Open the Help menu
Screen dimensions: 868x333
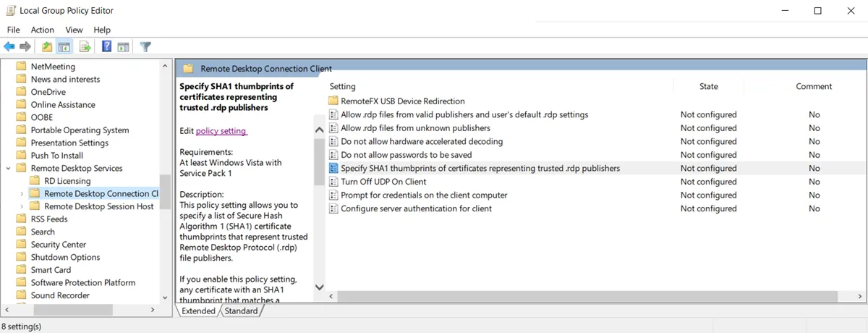(x=102, y=30)
